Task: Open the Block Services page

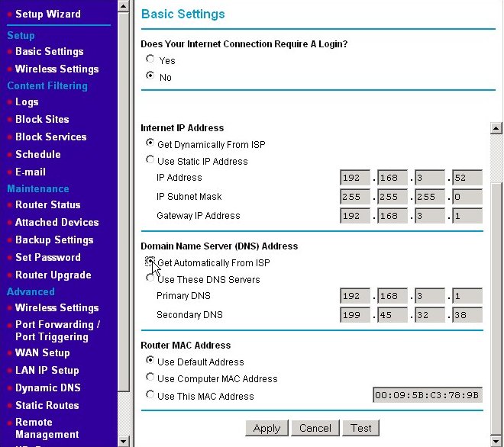Action: (51, 137)
